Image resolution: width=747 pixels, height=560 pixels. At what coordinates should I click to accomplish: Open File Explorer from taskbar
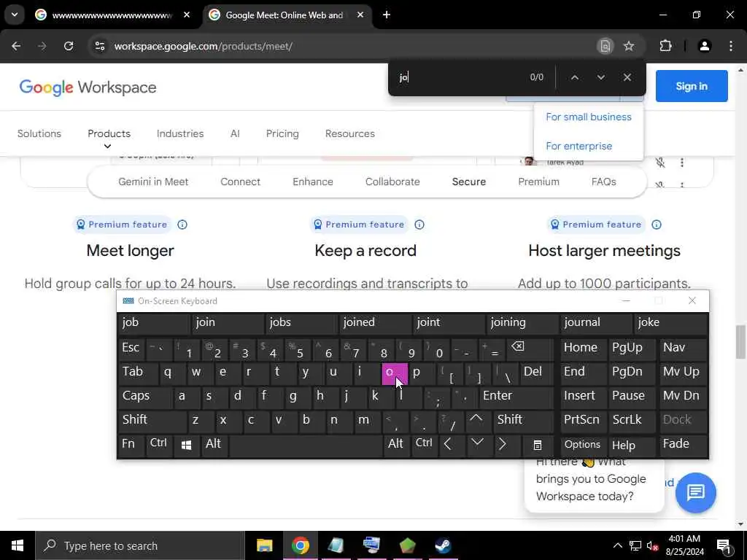click(264, 545)
